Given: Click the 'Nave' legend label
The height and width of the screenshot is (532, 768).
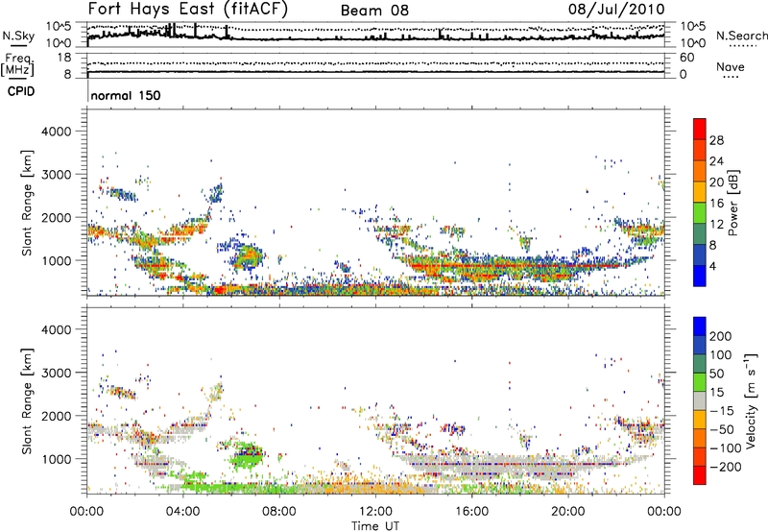Looking at the screenshot, I should (x=731, y=66).
